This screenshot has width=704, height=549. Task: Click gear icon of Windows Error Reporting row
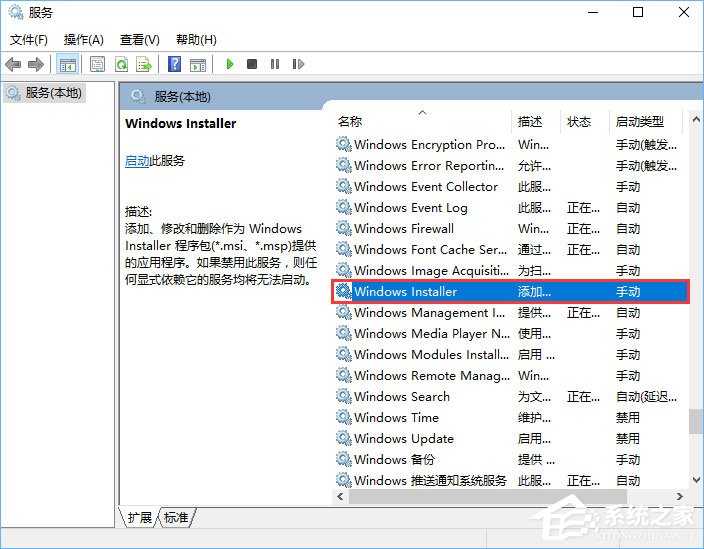coord(343,165)
